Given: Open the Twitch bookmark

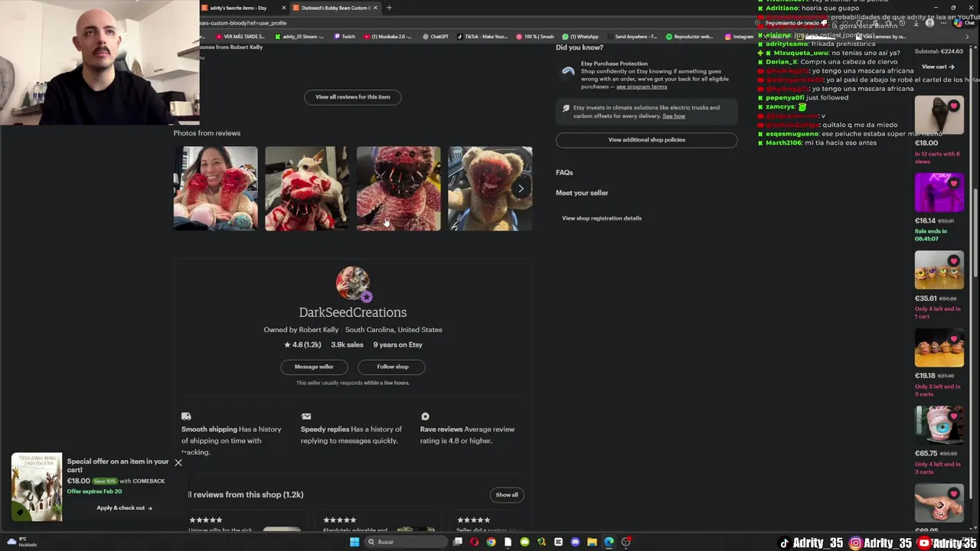Looking at the screenshot, I should click(345, 36).
